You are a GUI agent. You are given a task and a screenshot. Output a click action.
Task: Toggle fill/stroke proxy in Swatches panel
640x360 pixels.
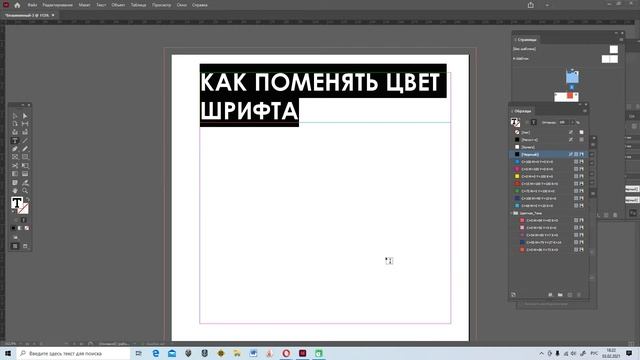(x=515, y=122)
